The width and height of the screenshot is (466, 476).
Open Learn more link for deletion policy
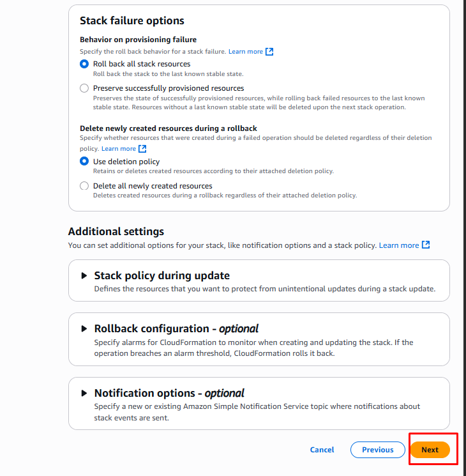(x=119, y=149)
